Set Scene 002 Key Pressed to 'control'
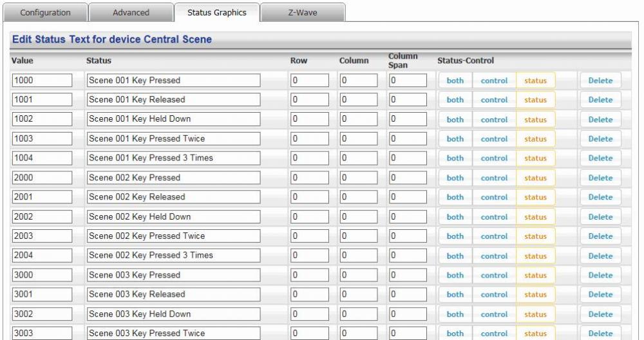 pyautogui.click(x=494, y=178)
